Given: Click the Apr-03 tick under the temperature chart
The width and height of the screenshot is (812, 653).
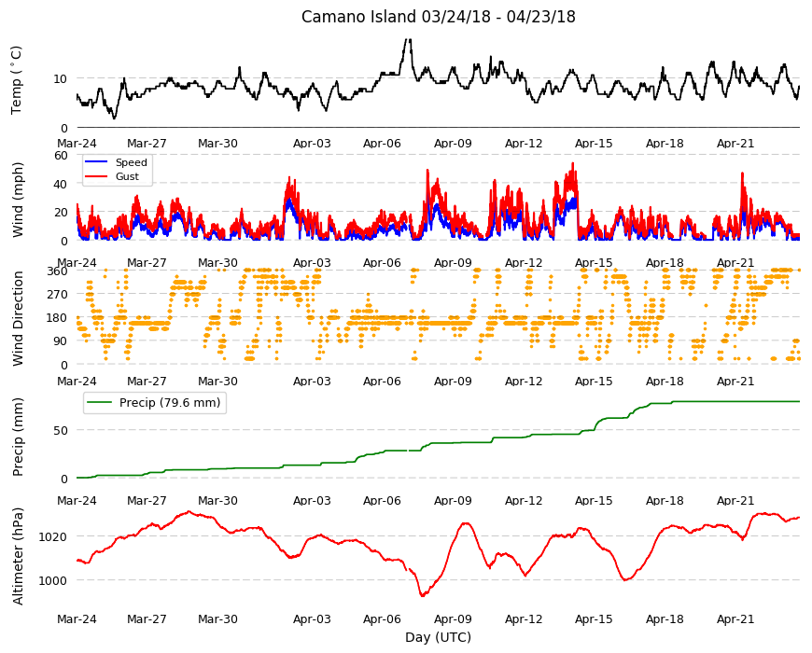Looking at the screenshot, I should (312, 144).
